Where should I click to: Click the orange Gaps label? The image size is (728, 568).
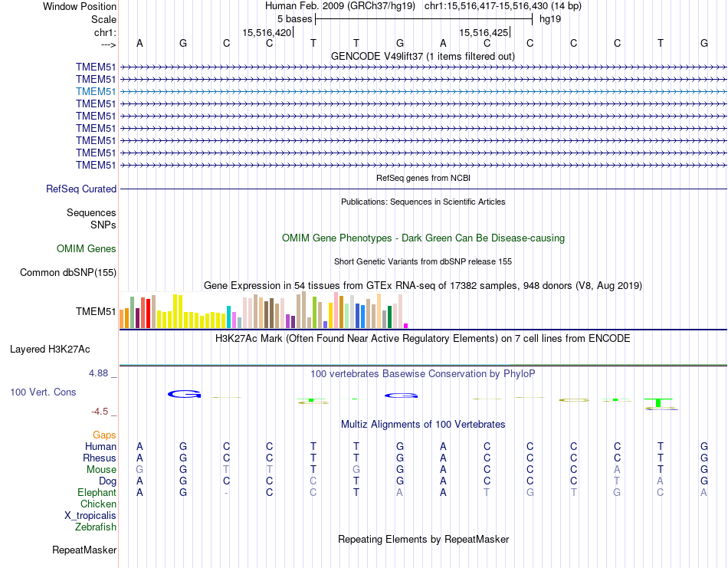click(x=104, y=435)
